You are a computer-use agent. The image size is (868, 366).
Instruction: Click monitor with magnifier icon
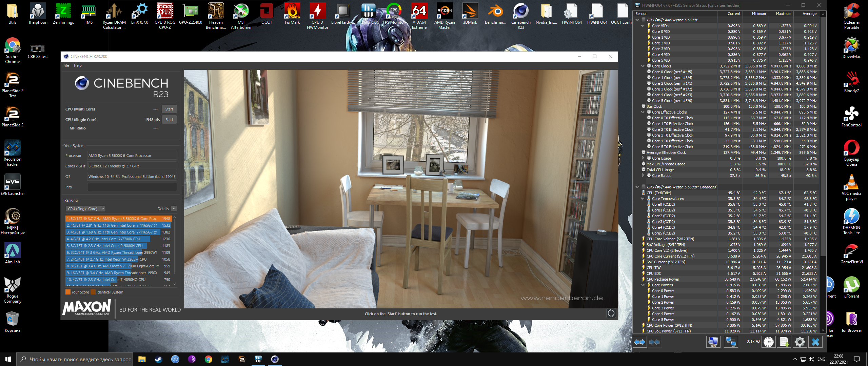point(713,342)
